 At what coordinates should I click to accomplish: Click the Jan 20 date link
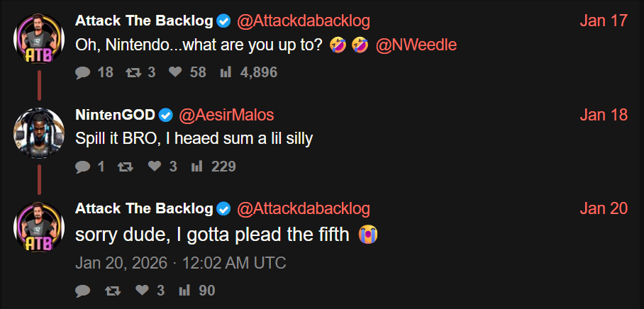[x=603, y=208]
